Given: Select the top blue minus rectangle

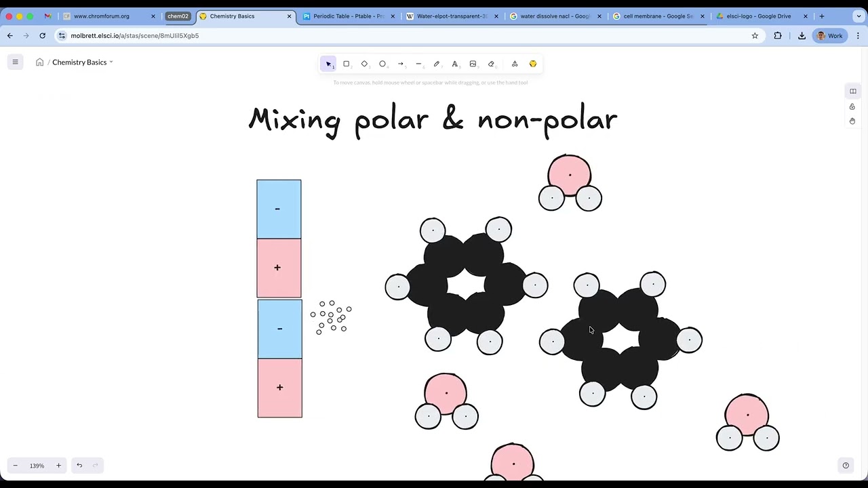Looking at the screenshot, I should point(279,209).
